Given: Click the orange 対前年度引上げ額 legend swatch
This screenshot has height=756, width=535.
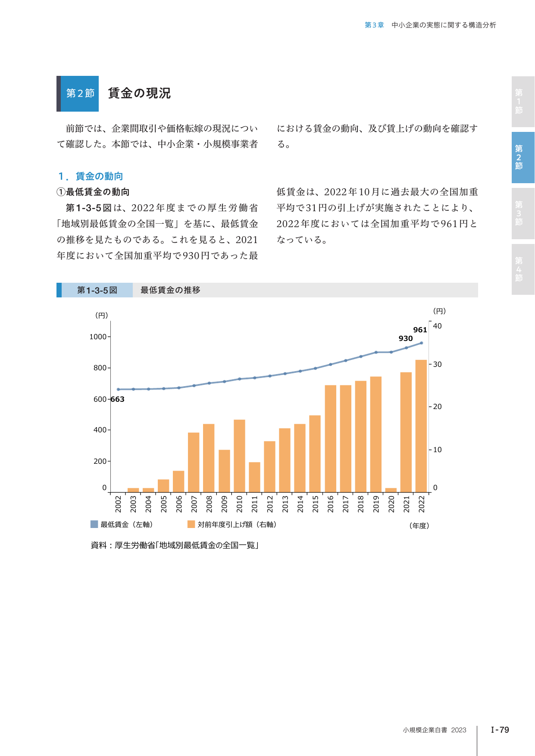Looking at the screenshot, I should (x=191, y=524).
